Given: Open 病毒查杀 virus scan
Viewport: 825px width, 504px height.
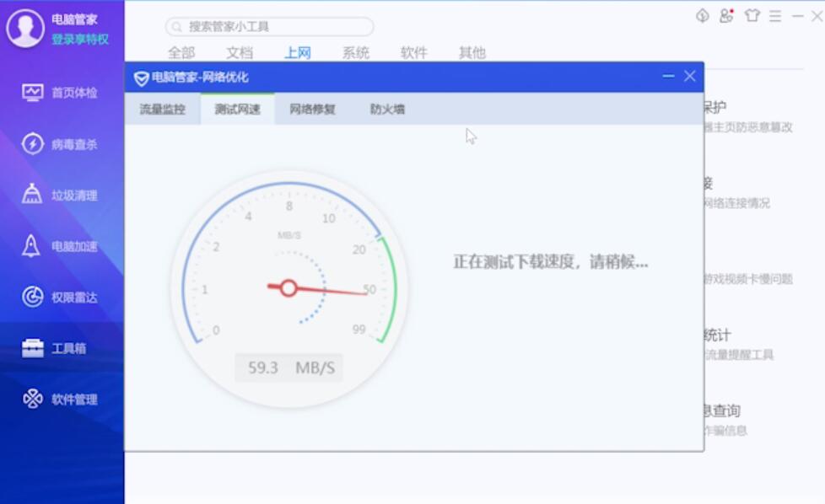Looking at the screenshot, I should [59, 144].
